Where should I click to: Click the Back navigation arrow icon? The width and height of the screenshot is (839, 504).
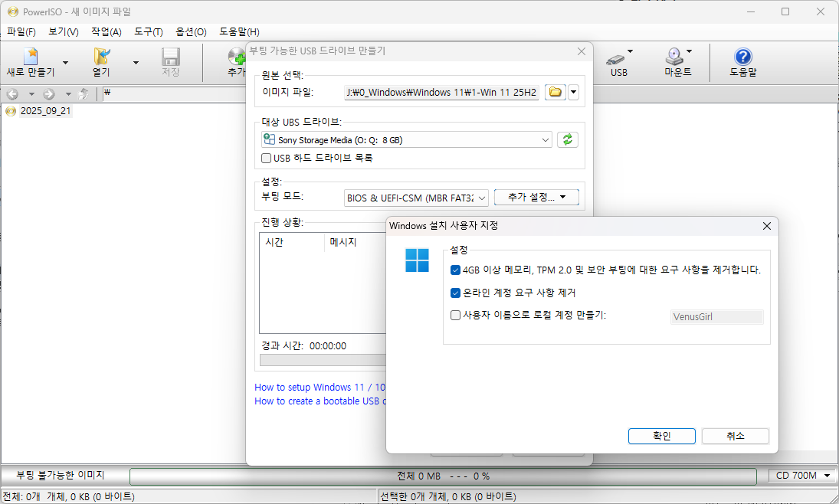point(12,94)
